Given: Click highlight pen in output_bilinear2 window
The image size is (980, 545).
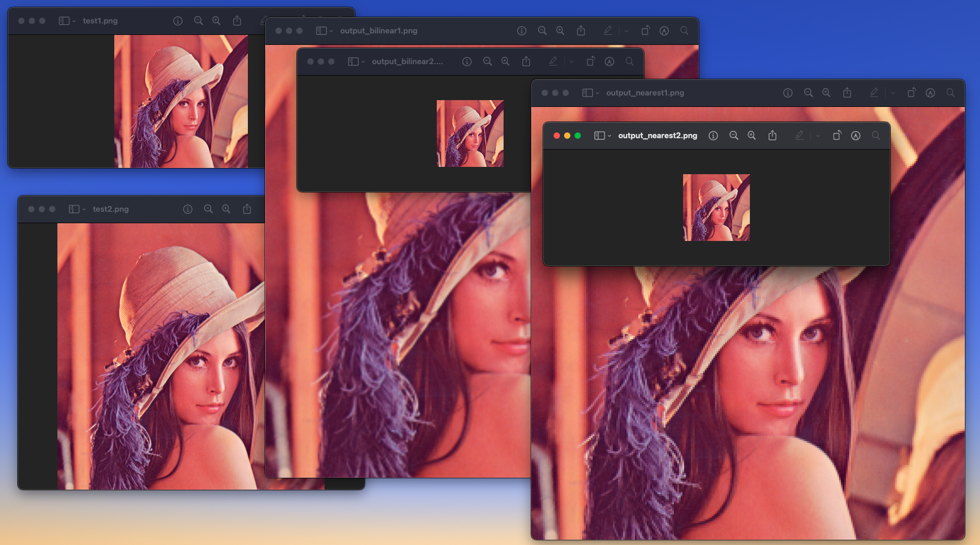Looking at the screenshot, I should pyautogui.click(x=553, y=62).
